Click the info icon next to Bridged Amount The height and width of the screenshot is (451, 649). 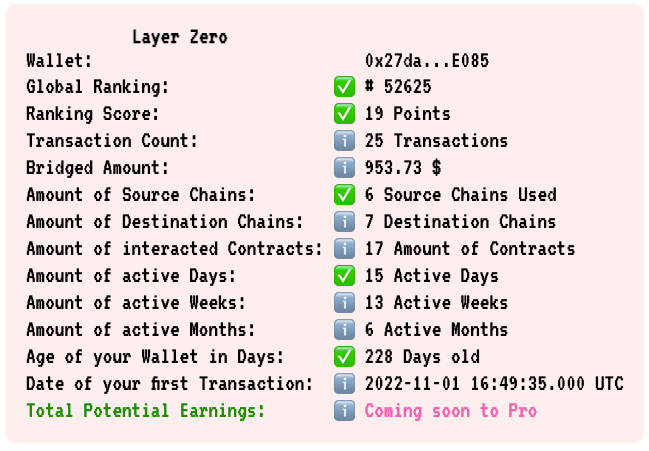point(344,168)
